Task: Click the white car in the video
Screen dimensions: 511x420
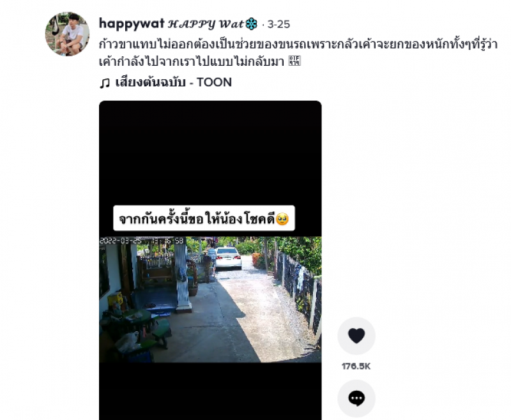Action: point(228,258)
